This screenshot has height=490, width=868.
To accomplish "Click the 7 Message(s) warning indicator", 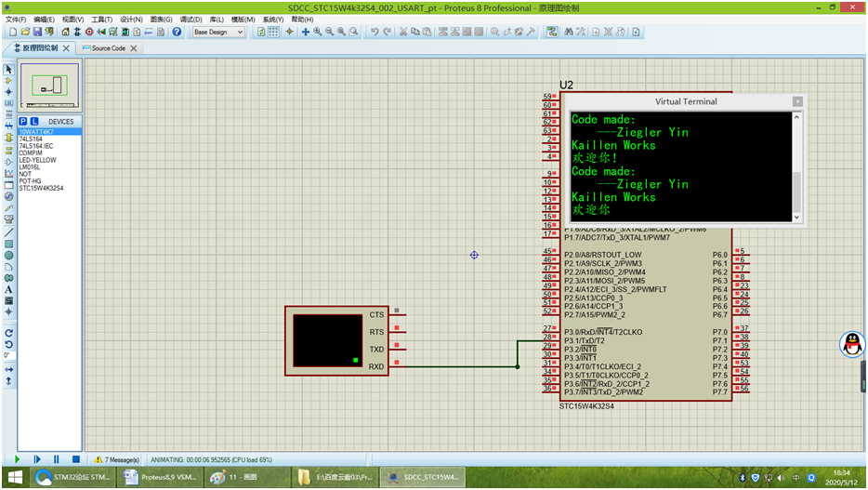I will (x=117, y=459).
